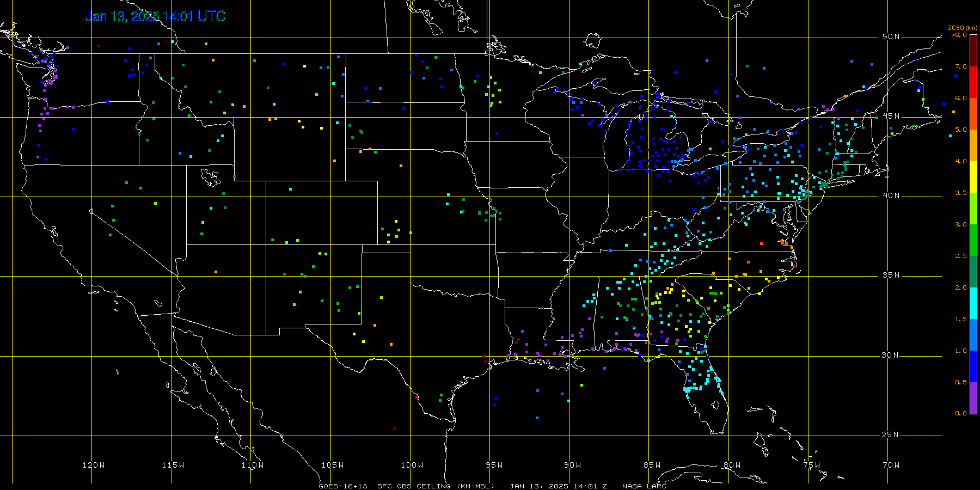Click the '5.0' color scale value
The width and height of the screenshot is (980, 490).
(x=961, y=130)
